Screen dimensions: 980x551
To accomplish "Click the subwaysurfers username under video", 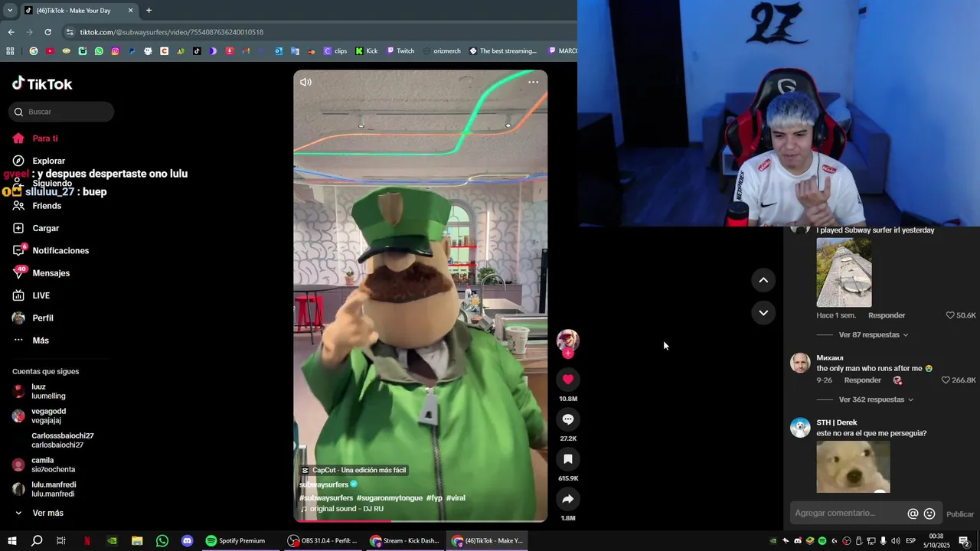I will [x=324, y=484].
